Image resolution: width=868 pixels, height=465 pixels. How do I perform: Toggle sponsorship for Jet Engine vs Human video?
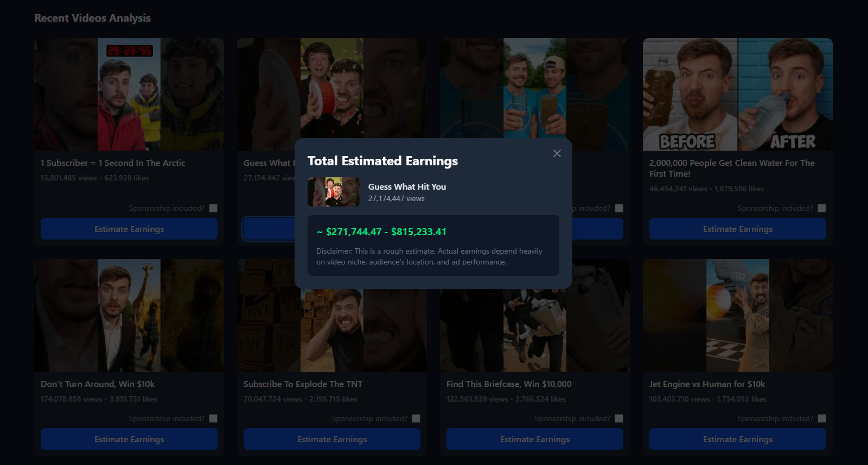click(x=822, y=418)
